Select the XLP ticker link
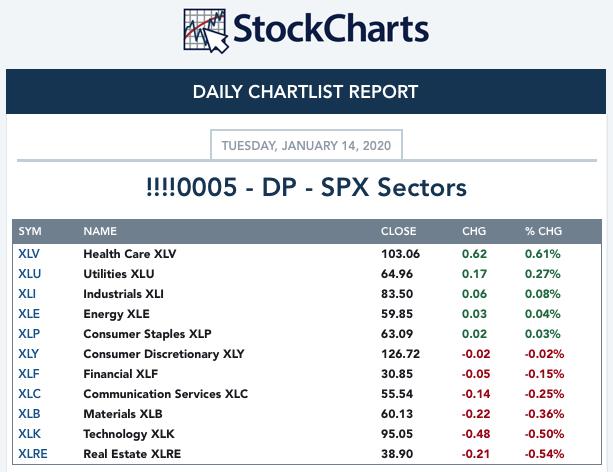The width and height of the screenshot is (613, 472). pyautogui.click(x=29, y=334)
